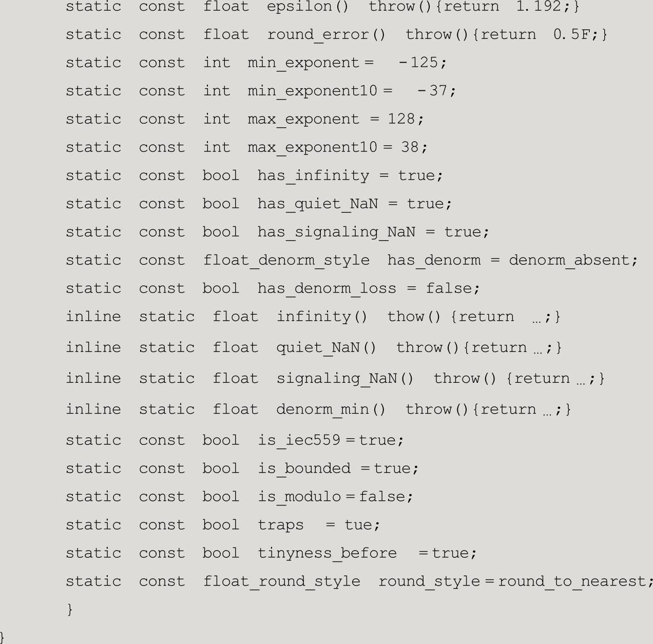Image resolution: width=653 pixels, height=644 pixels.
Task: Click has_infinity variable name
Action: [x=313, y=176]
